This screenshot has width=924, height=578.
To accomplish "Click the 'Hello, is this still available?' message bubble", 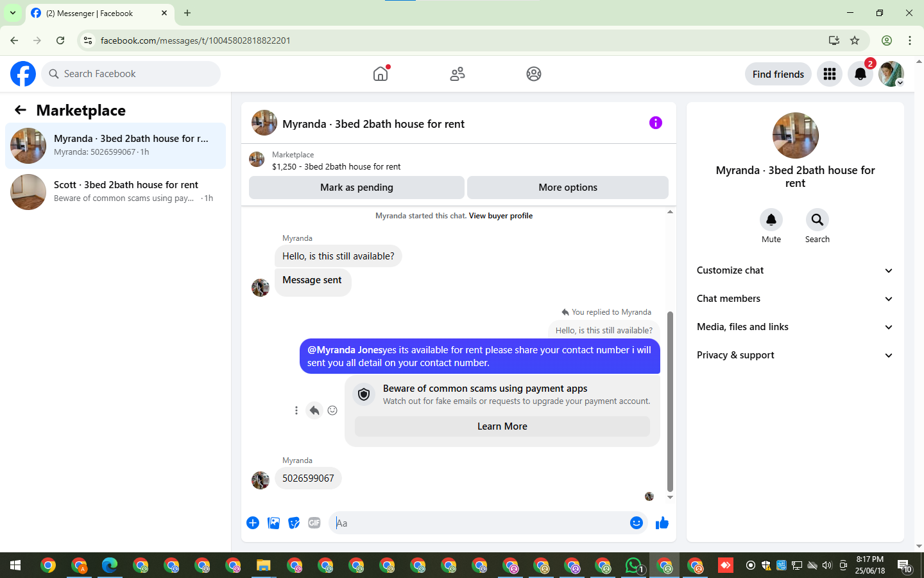I will [338, 256].
